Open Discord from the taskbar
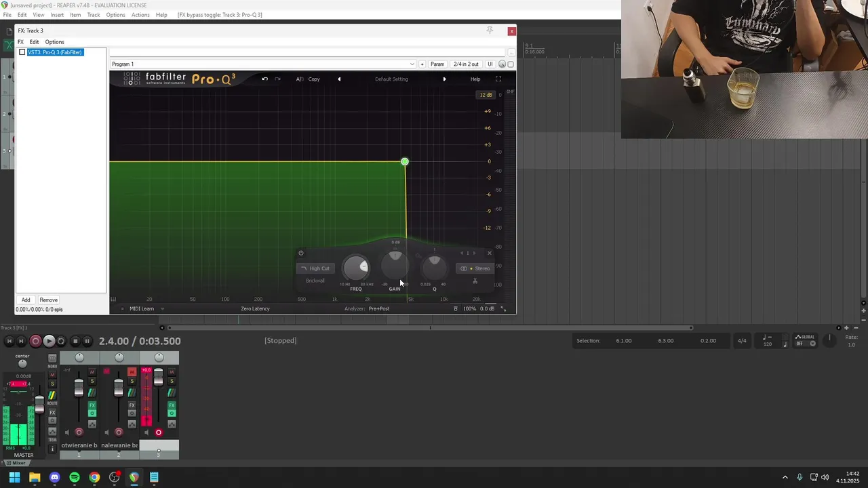Screen dimensions: 868x488 pyautogui.click(x=54, y=477)
